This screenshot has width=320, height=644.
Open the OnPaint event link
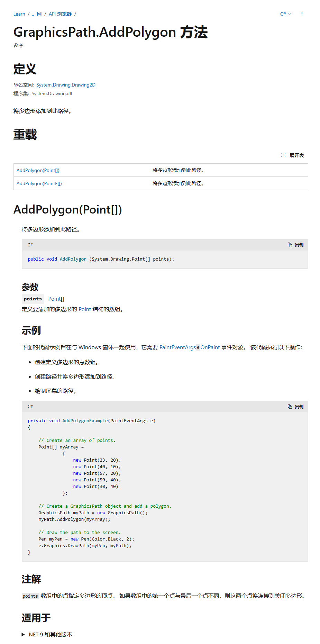click(210, 347)
